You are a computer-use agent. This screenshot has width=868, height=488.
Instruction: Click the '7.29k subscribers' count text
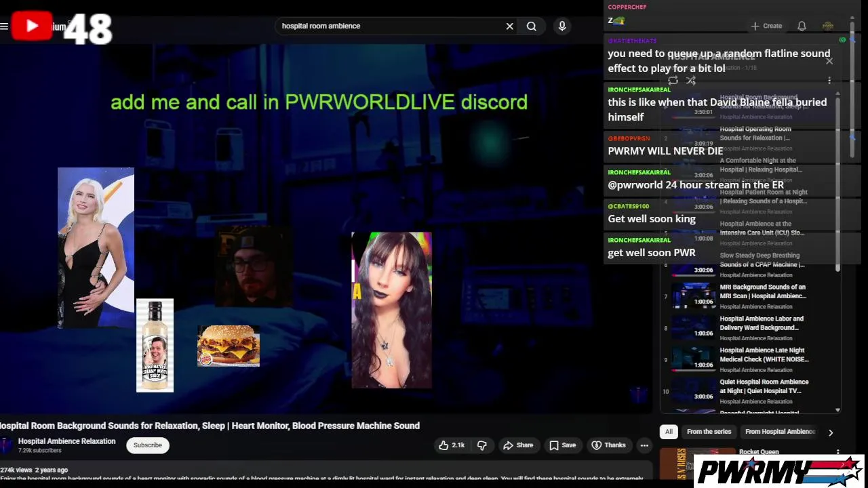(40, 450)
